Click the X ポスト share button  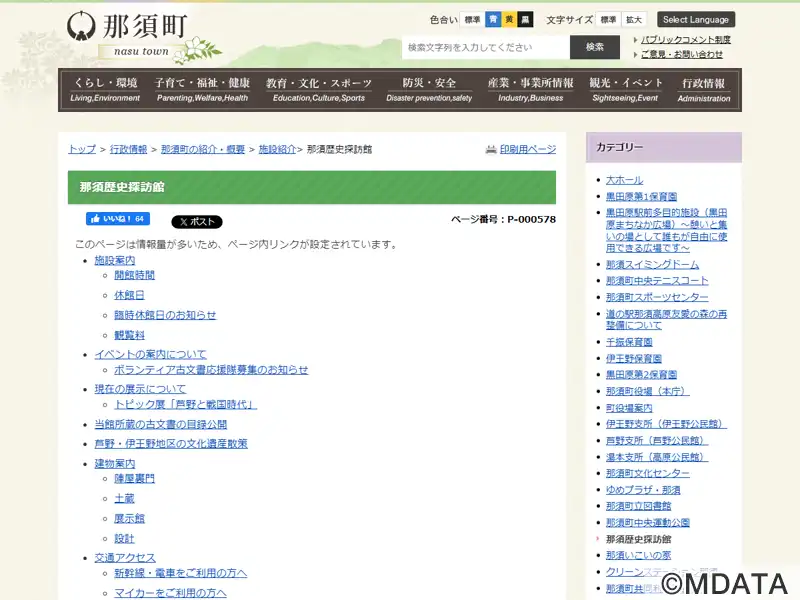(197, 222)
